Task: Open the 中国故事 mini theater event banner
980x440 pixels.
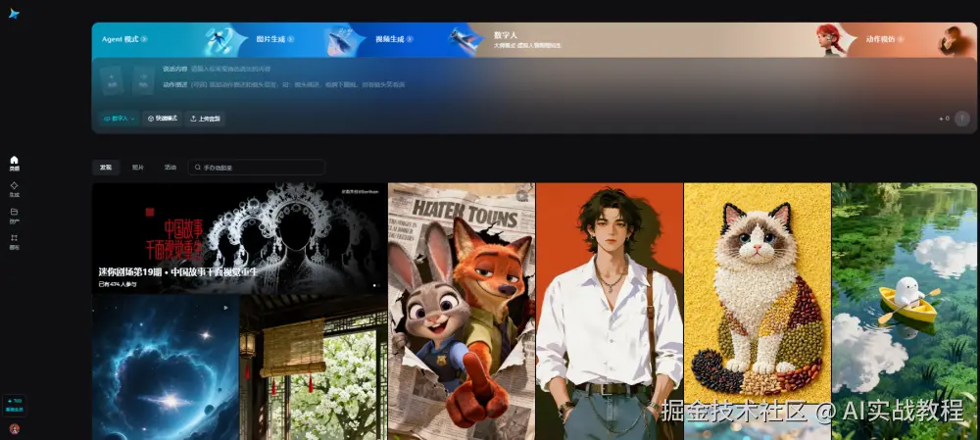Action: click(239, 238)
